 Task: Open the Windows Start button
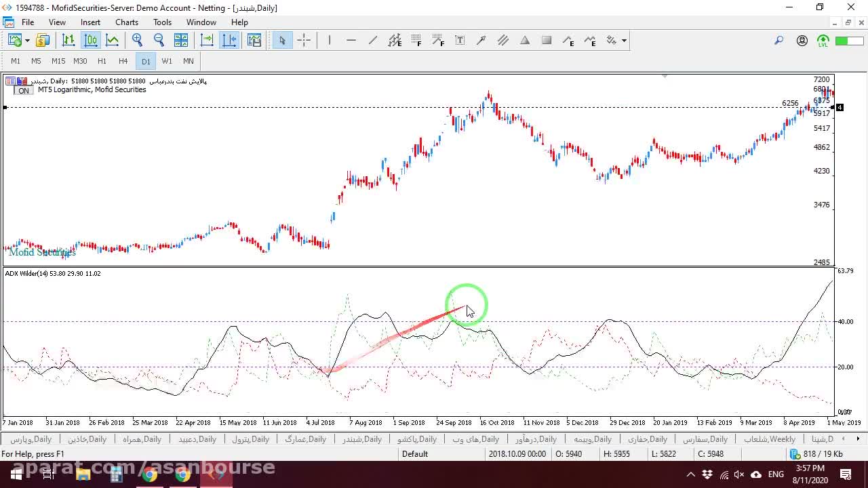(x=16, y=474)
